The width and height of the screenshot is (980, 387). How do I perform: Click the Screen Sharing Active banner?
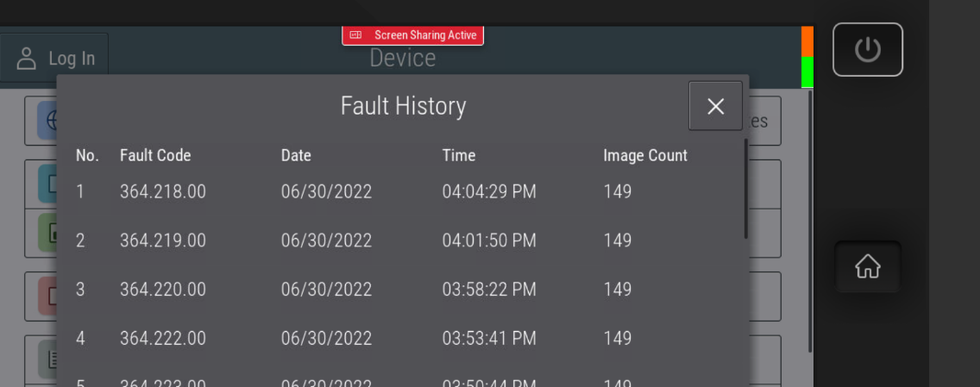(413, 35)
